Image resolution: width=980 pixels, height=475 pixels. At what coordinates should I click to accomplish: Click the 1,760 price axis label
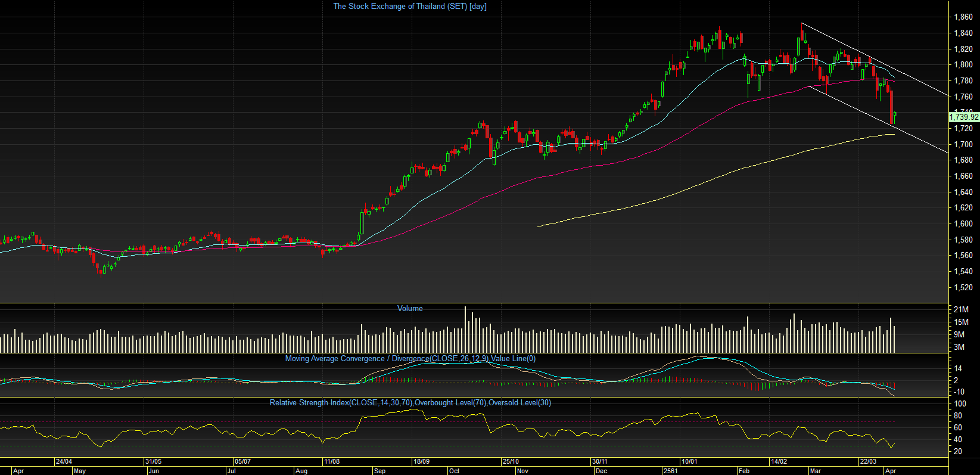[x=963, y=97]
